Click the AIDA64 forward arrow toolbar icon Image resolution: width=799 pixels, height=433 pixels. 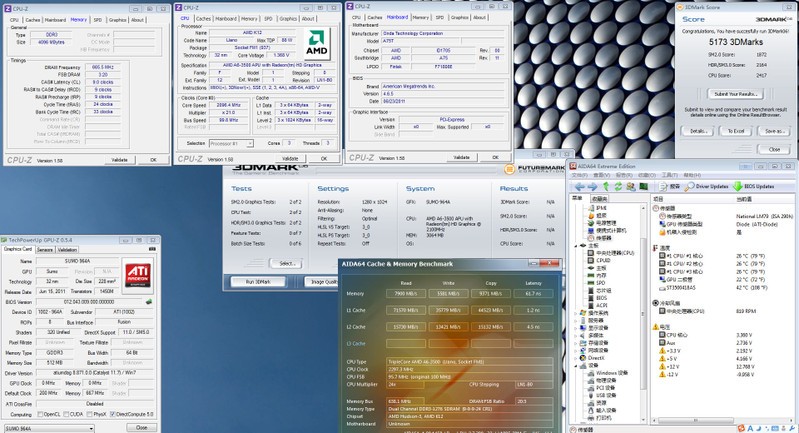point(593,186)
